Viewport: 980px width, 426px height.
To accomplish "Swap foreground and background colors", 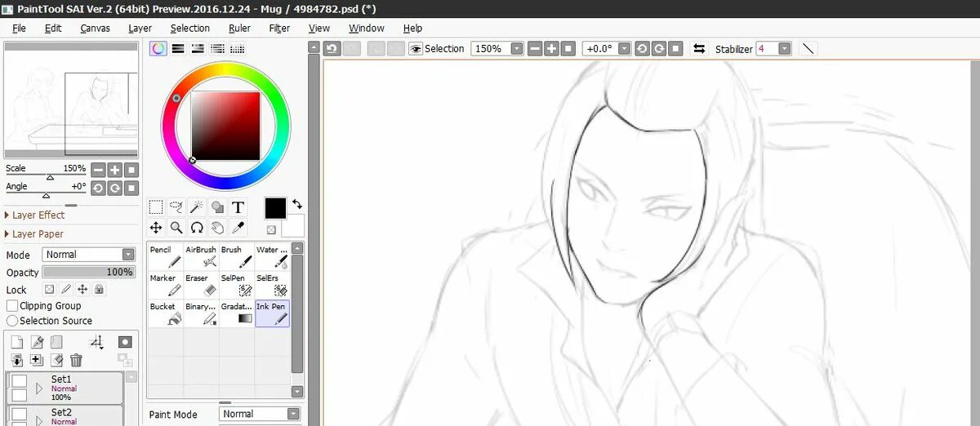I will click(297, 204).
